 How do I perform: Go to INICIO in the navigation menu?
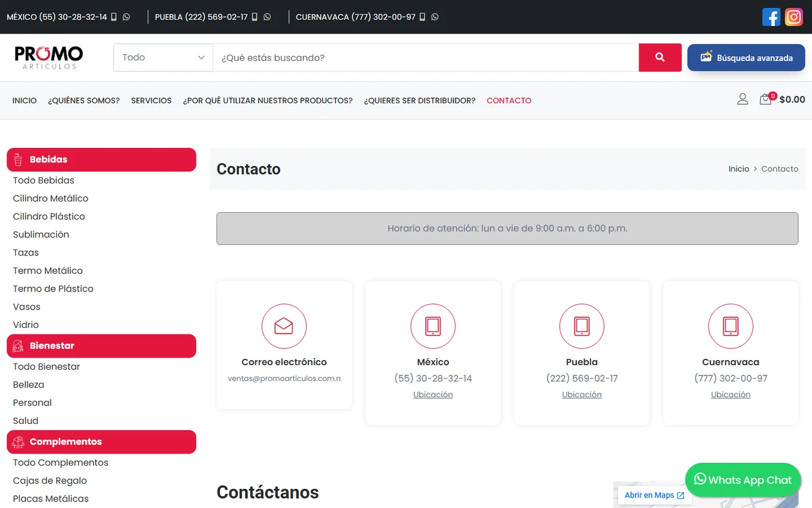tap(24, 100)
